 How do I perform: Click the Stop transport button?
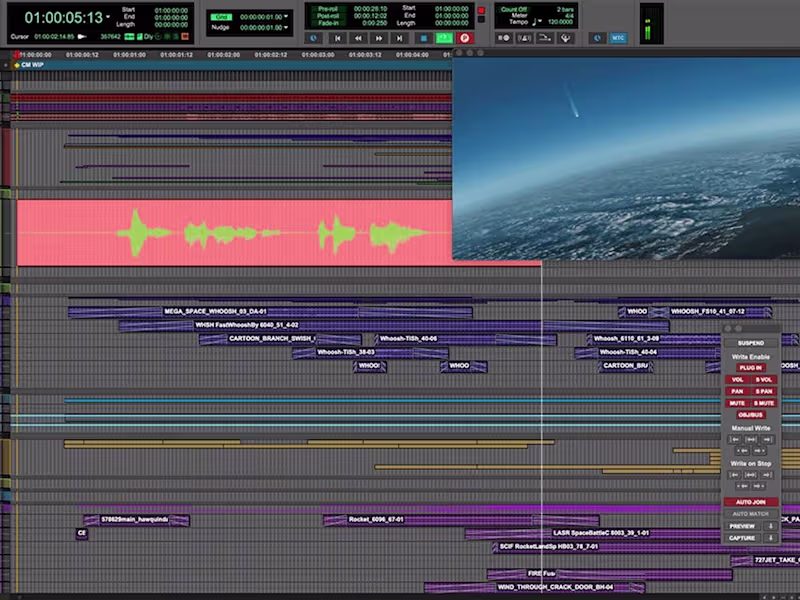423,38
